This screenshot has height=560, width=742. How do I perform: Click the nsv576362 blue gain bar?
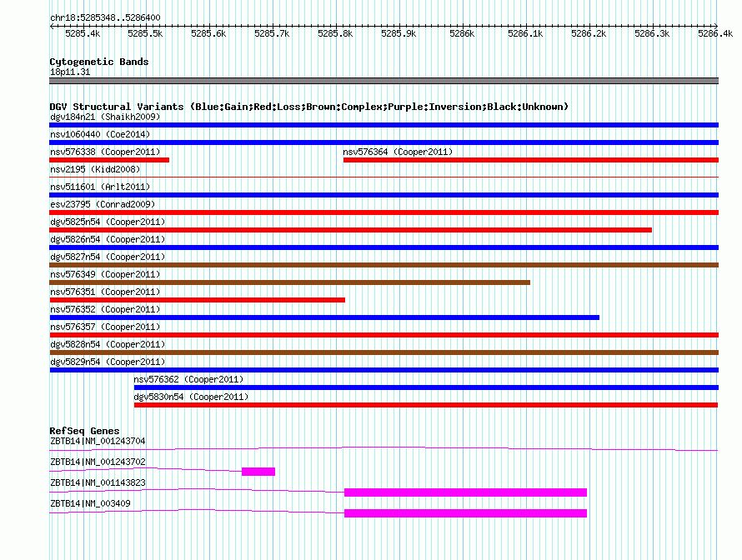(426, 387)
